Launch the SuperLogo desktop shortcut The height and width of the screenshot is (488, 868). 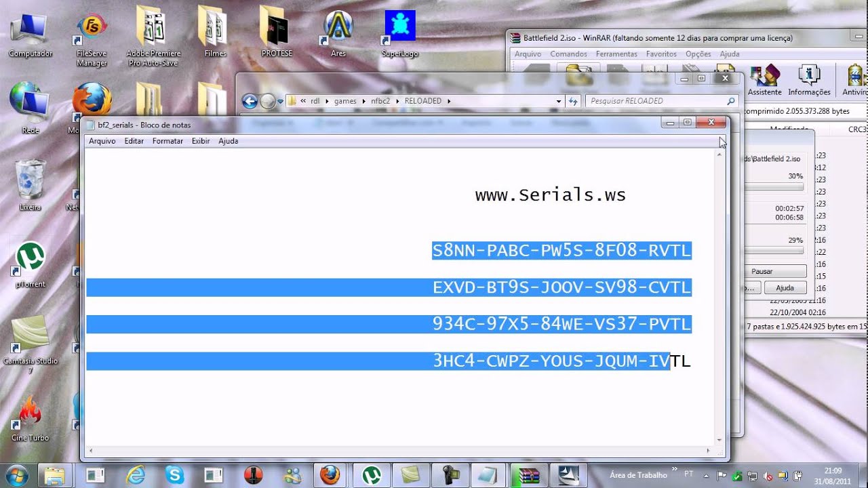coord(400,33)
